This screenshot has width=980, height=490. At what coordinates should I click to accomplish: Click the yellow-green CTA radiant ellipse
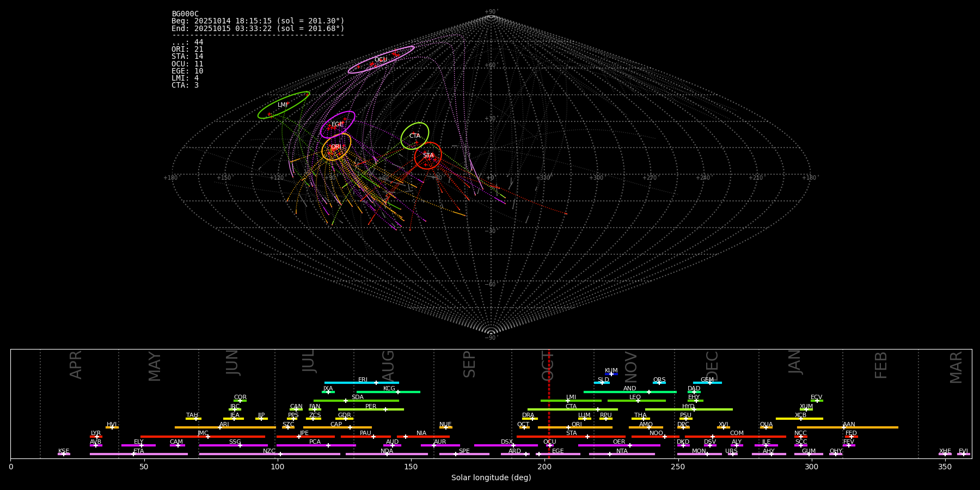415,136
